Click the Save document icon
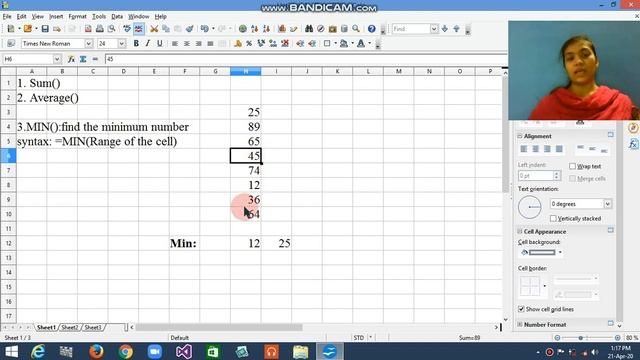 [x=45, y=29]
